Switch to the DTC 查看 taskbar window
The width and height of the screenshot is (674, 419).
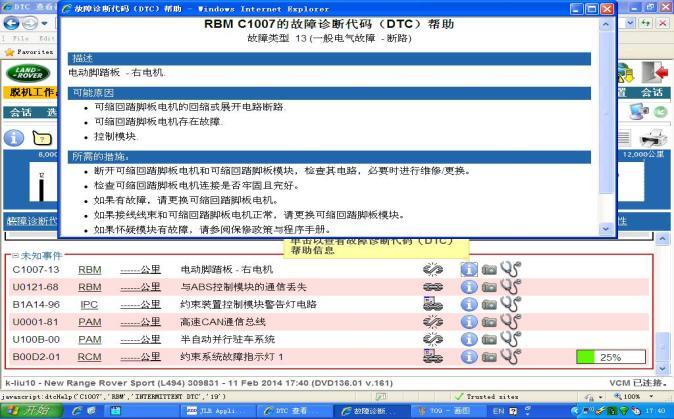296,411
